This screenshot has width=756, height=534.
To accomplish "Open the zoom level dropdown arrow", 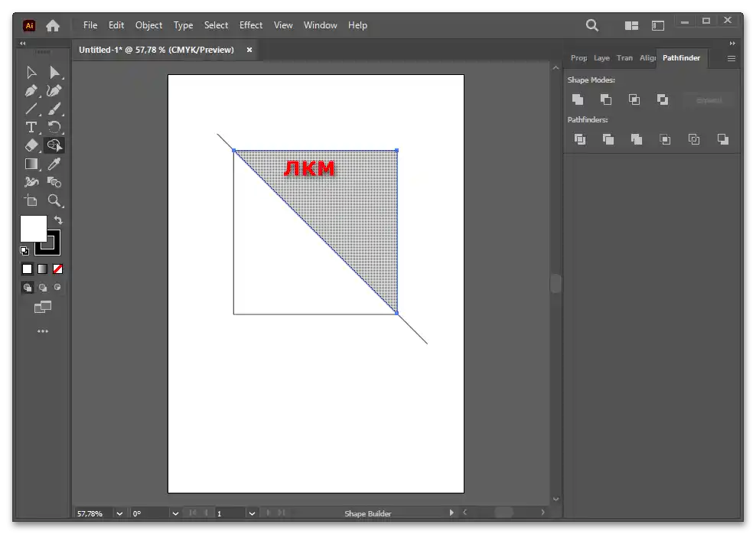I will (119, 514).
